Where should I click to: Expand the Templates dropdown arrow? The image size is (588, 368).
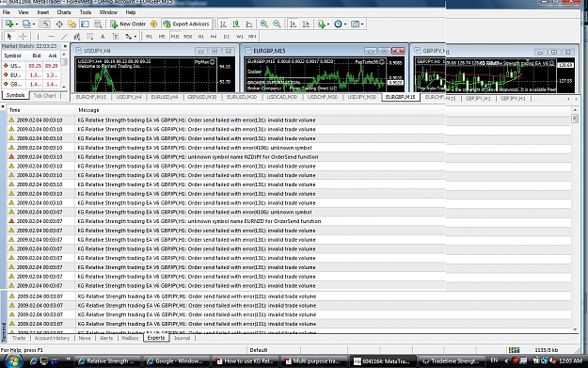(362, 24)
